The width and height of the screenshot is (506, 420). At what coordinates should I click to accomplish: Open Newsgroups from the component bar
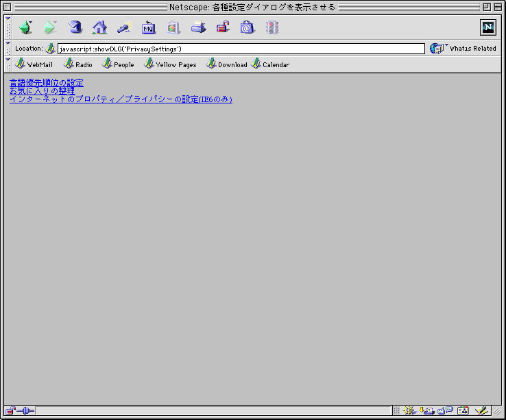click(x=445, y=410)
